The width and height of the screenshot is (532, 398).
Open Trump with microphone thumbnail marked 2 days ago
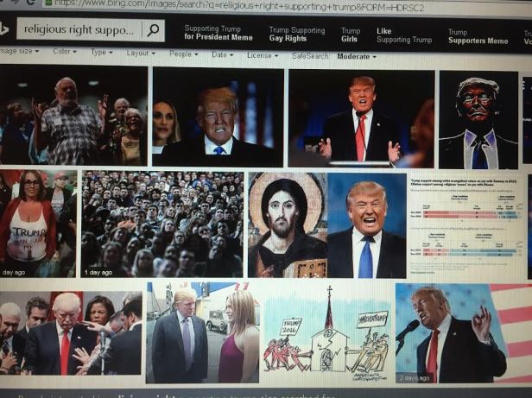pos(464,334)
